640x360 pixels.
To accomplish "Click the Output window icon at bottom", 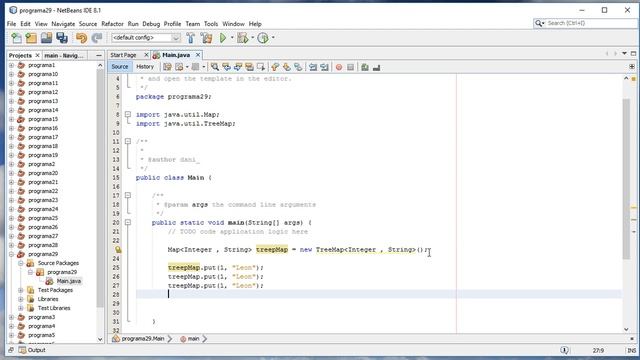I will pos(22,350).
